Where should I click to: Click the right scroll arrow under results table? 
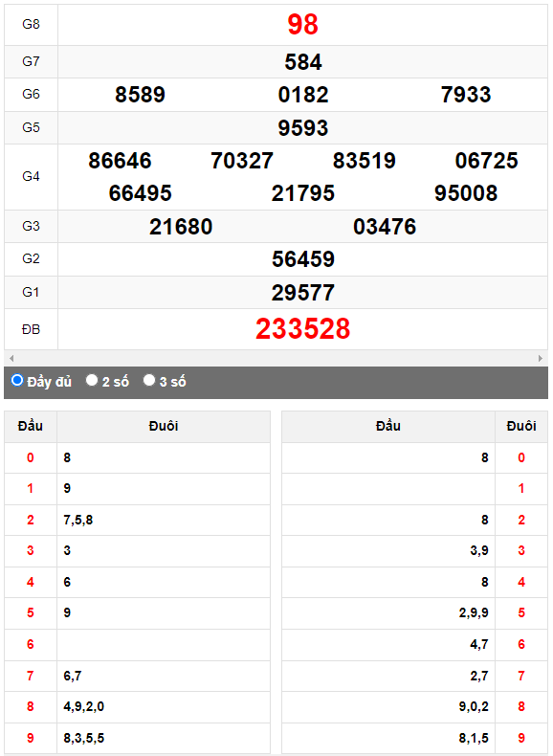click(541, 358)
